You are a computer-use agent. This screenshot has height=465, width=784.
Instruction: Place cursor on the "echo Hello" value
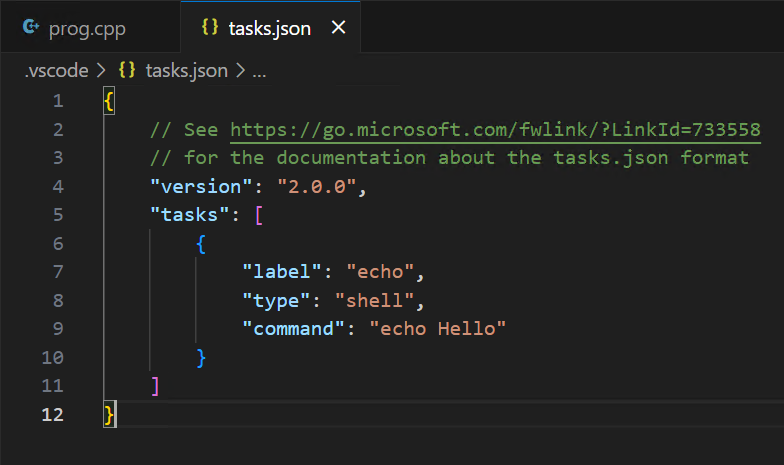point(438,329)
